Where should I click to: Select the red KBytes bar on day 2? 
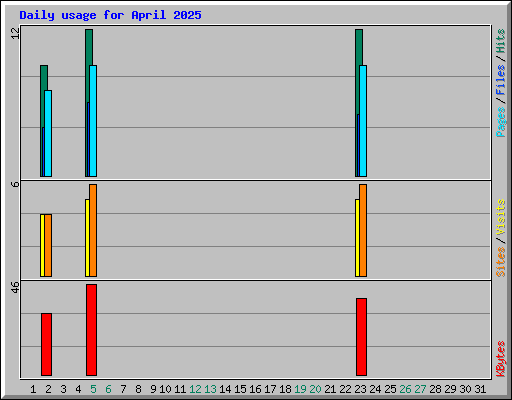pyautogui.click(x=46, y=344)
